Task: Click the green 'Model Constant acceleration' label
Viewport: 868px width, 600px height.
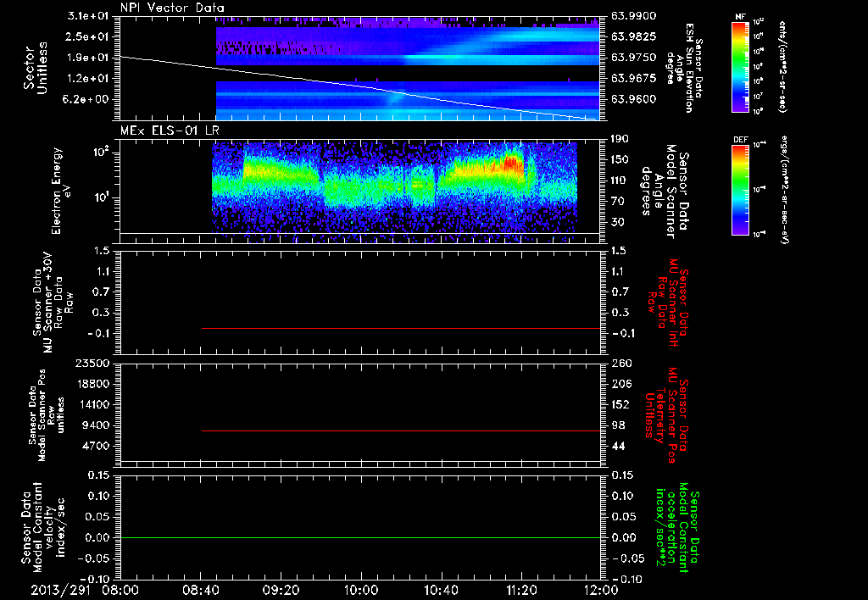Action: 676,528
